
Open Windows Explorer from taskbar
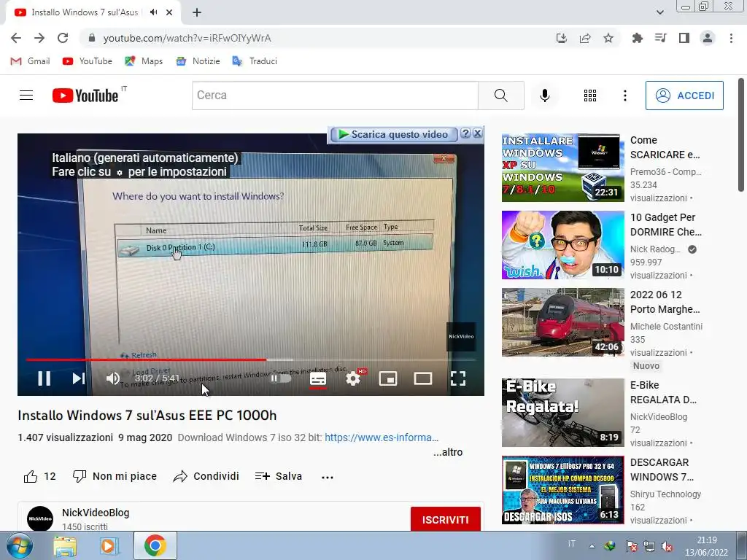pyautogui.click(x=65, y=546)
